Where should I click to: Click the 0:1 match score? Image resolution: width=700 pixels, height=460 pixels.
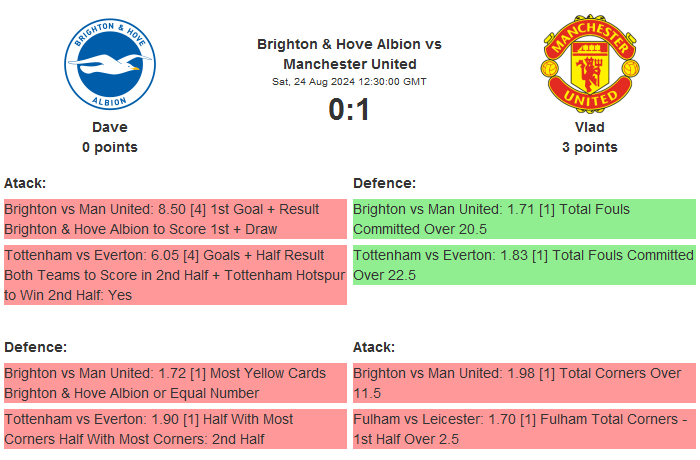point(349,109)
